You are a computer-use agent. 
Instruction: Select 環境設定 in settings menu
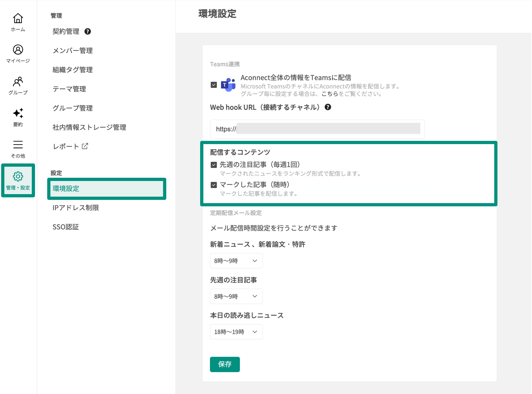[x=107, y=189]
